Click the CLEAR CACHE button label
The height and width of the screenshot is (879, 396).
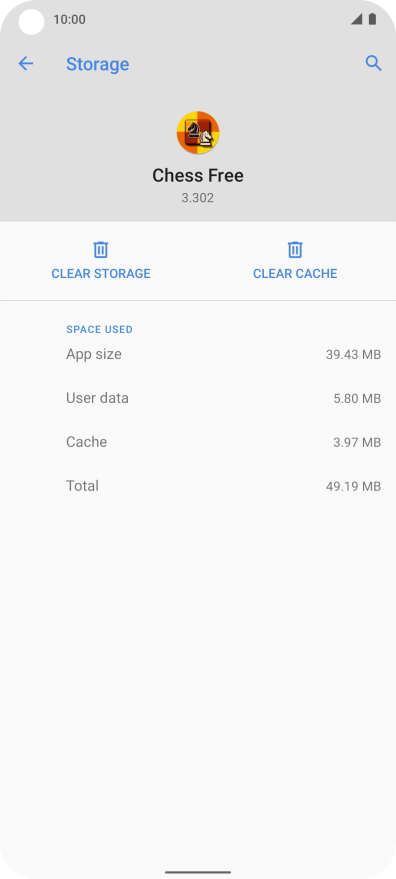click(295, 274)
